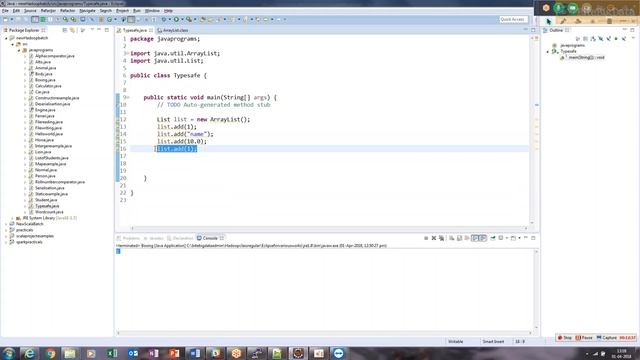Toggle Scroll Lock in Console toolbar
Image resolution: width=640 pixels, height=360 pixels.
pyautogui.click(x=459, y=238)
